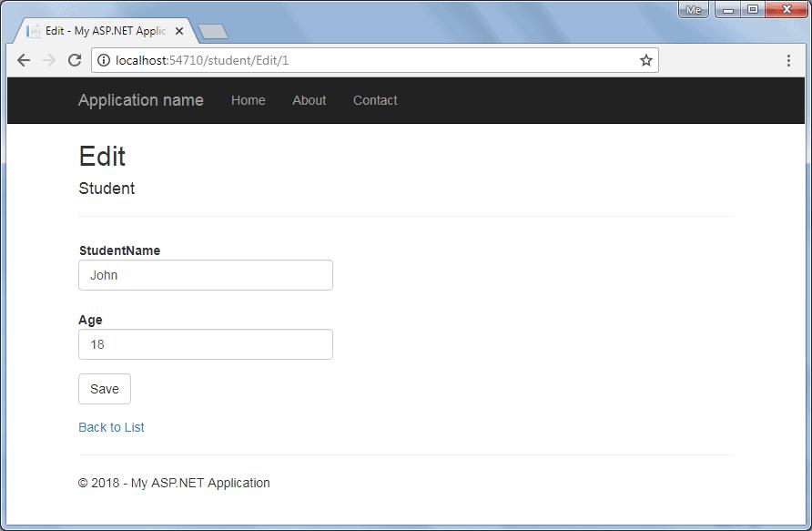Image resolution: width=812 pixels, height=531 pixels.
Task: Open a new browser tab
Action: pos(212,32)
